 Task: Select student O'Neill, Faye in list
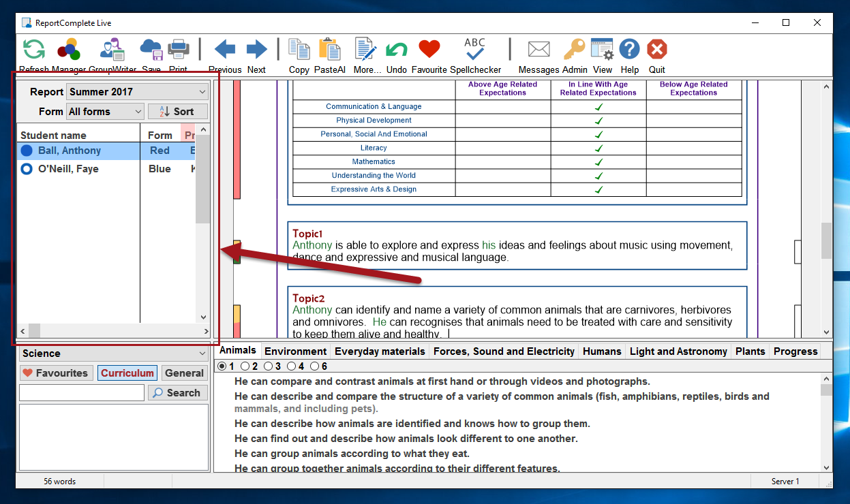(68, 169)
